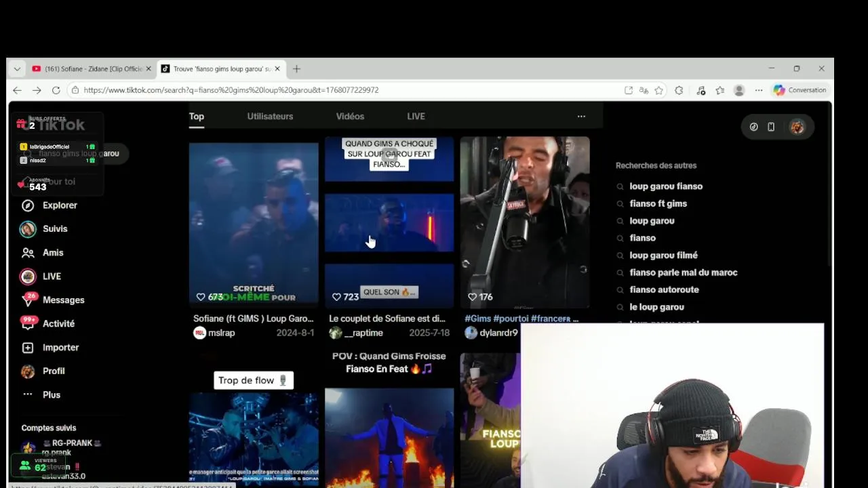Click the round icon left of phone icon

tap(753, 127)
